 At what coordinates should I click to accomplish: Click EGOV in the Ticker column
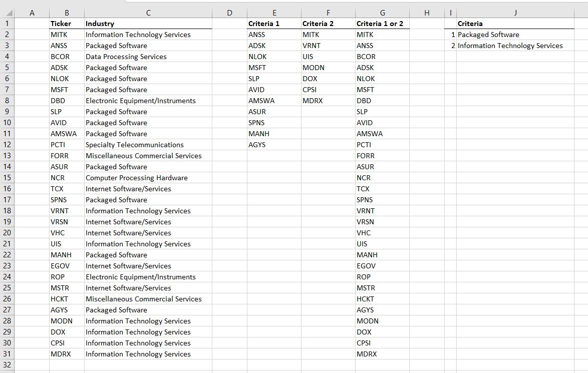click(67, 266)
